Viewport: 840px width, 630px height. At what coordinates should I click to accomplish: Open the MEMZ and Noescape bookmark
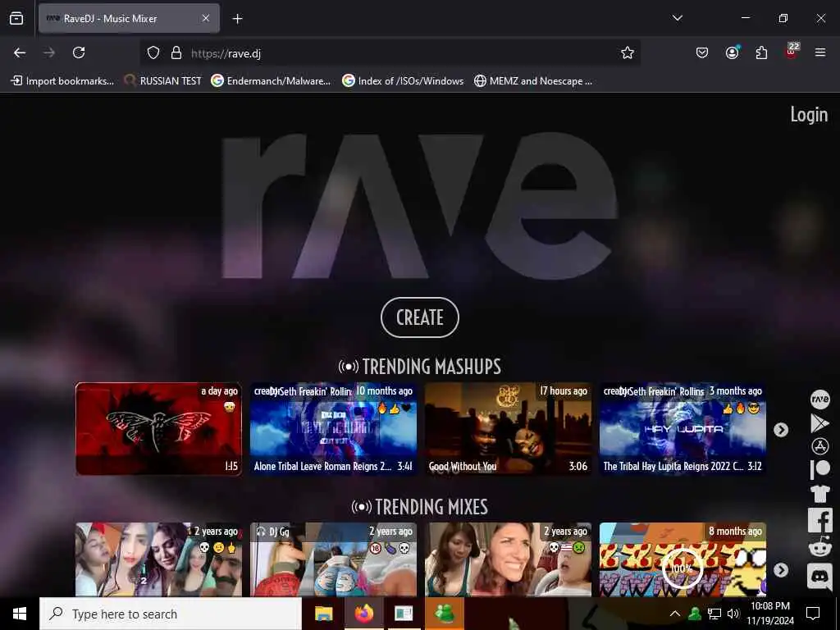click(x=533, y=81)
